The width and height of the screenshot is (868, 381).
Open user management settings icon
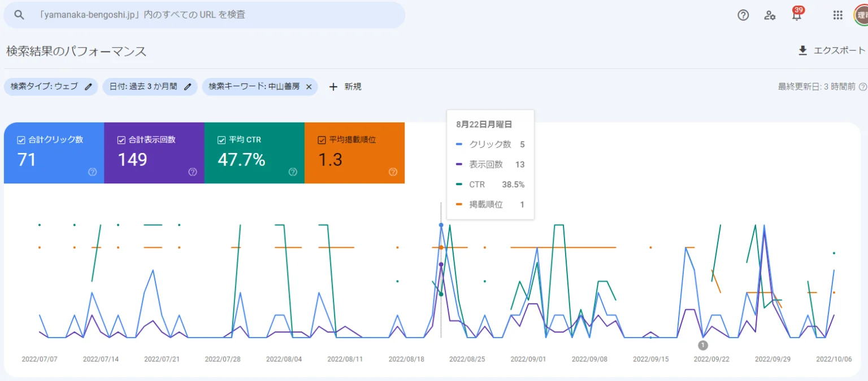pos(770,15)
